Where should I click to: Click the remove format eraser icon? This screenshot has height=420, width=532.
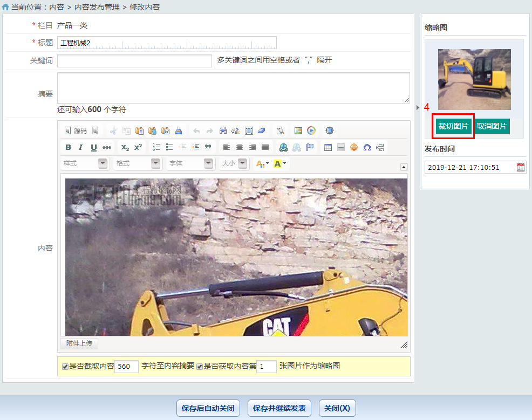point(262,130)
